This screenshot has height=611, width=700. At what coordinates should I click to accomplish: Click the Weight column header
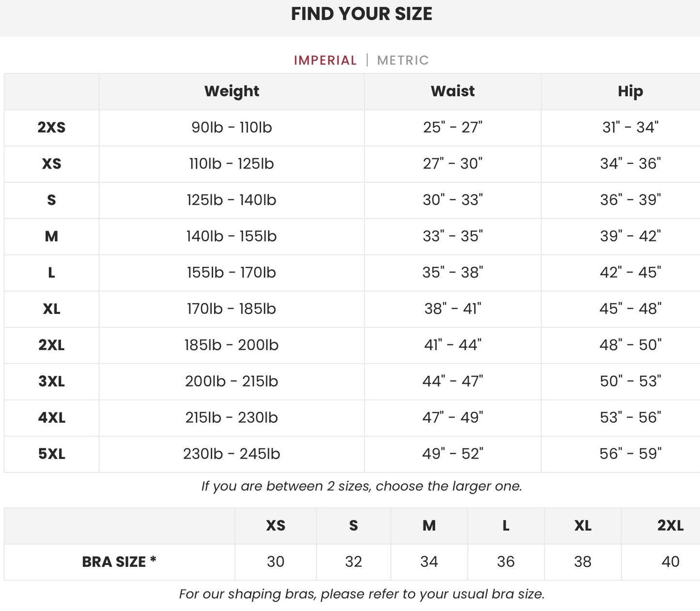232,92
